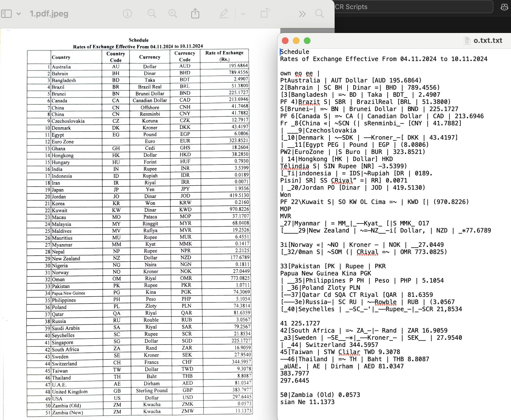
Task: Zoom in on the schedule document
Action: 173,13
